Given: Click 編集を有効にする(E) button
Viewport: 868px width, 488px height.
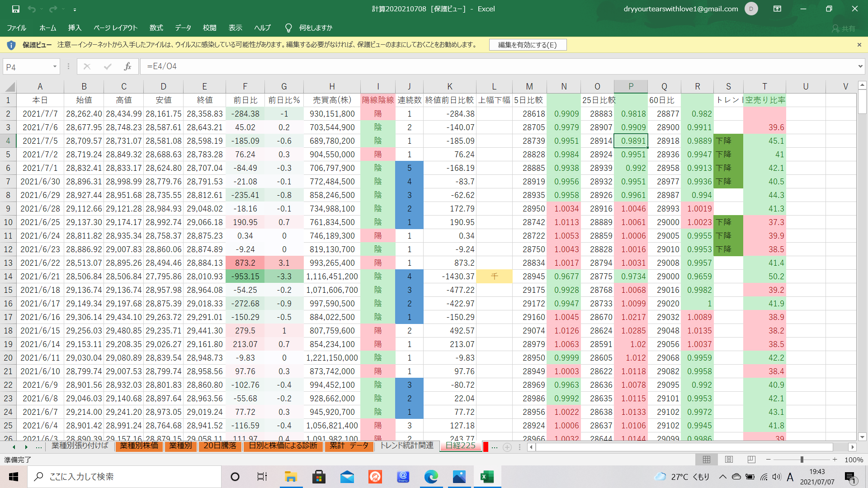Looking at the screenshot, I should [527, 45].
